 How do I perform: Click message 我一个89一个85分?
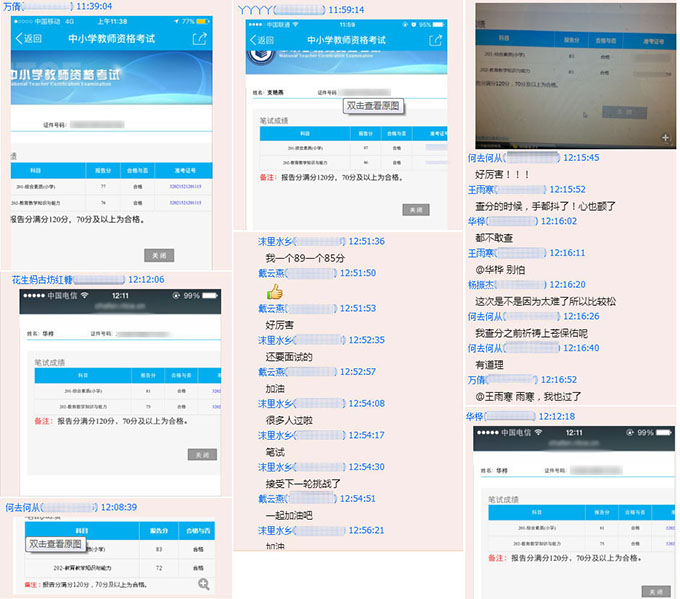pyautogui.click(x=305, y=259)
